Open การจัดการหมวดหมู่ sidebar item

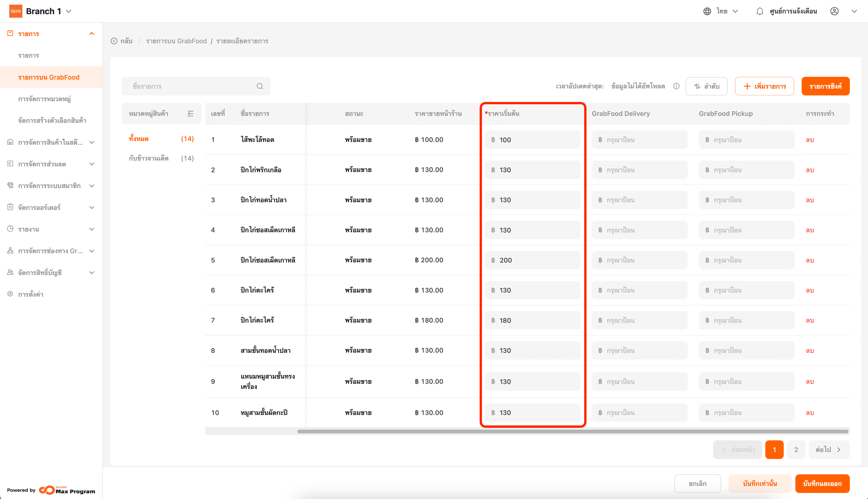tap(44, 99)
